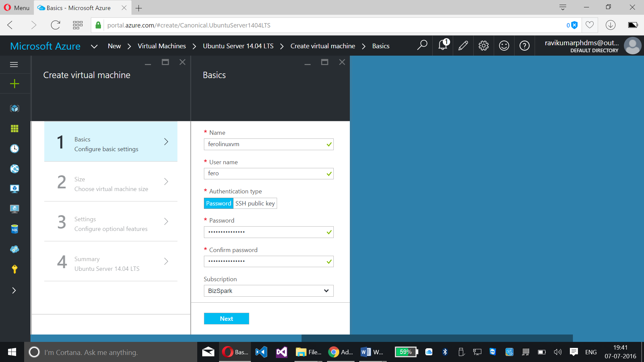Maximize the Basics blade
The width and height of the screenshot is (644, 362).
click(x=324, y=62)
